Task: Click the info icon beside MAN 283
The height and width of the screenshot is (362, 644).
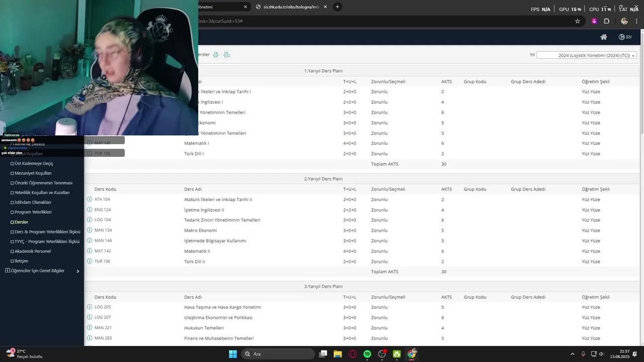Action: pos(90,338)
